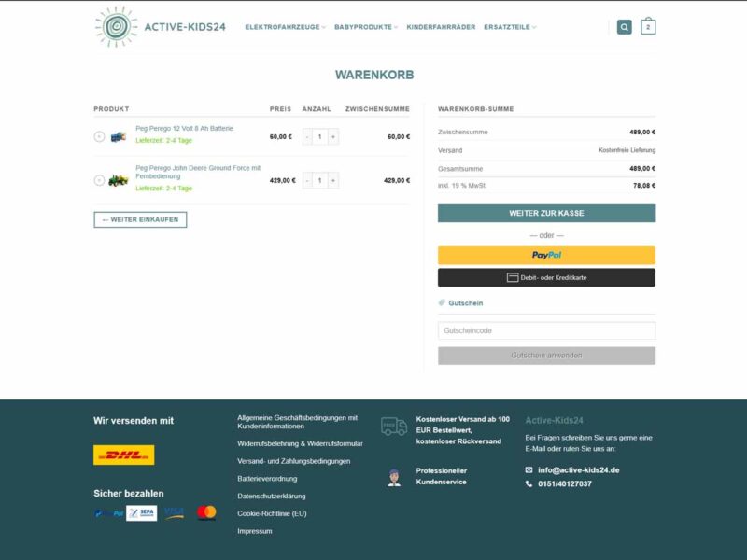This screenshot has width=747, height=560.
Task: Decrease quantity of John Deere Ground Force
Action: point(307,180)
